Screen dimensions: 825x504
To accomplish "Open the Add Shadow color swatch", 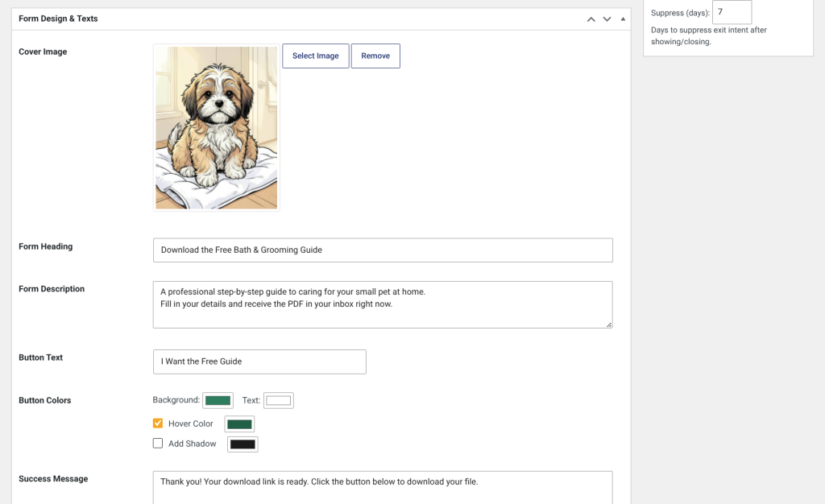I will pos(243,444).
